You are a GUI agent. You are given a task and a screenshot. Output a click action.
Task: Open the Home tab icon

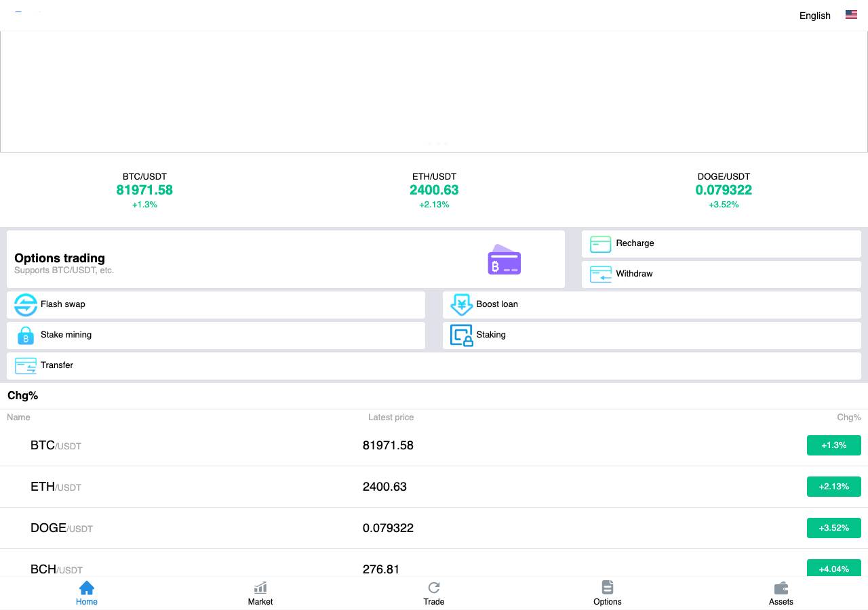(x=87, y=588)
